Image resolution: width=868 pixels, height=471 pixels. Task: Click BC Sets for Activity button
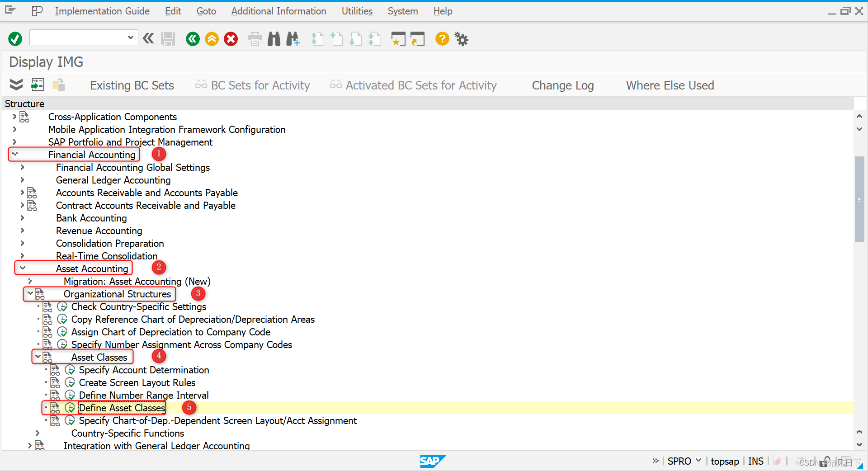click(x=253, y=85)
